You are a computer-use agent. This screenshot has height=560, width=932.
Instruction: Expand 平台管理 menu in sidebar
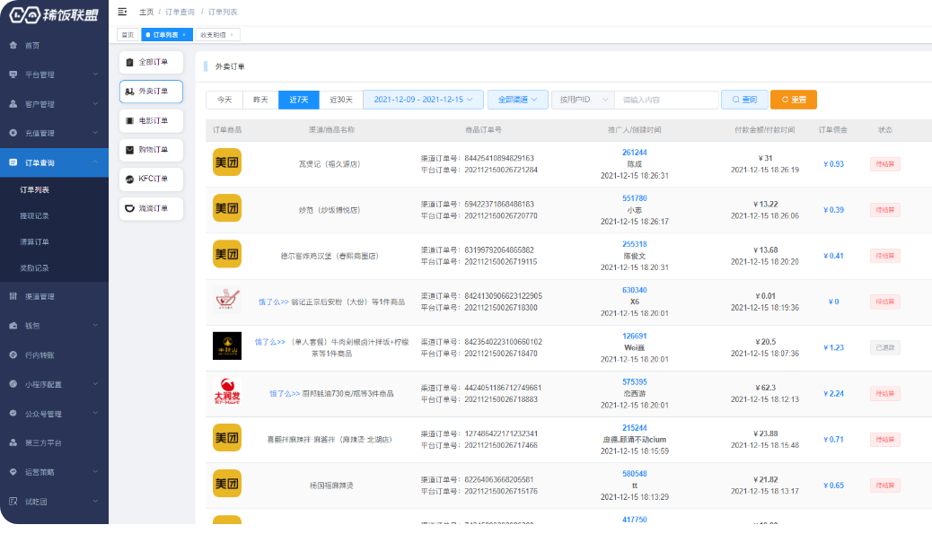click(54, 74)
